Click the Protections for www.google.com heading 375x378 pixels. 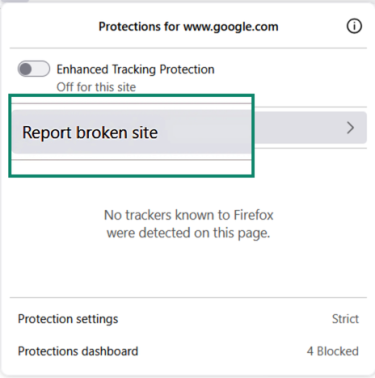click(x=188, y=27)
